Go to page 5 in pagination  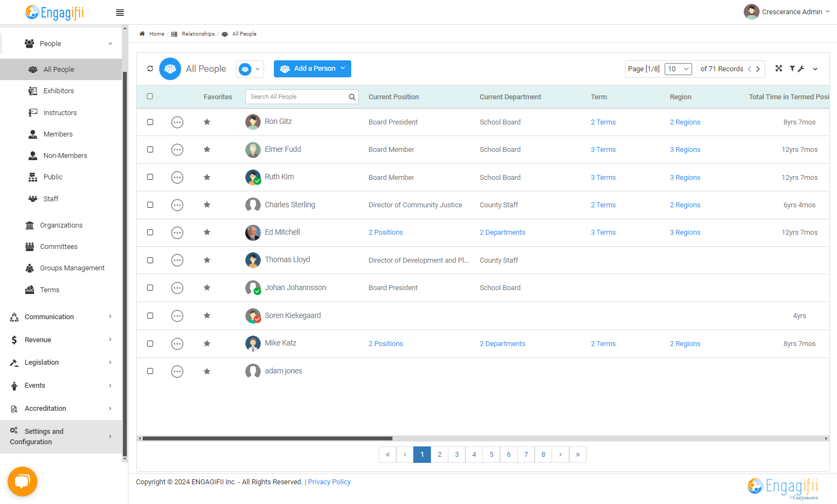pyautogui.click(x=492, y=455)
